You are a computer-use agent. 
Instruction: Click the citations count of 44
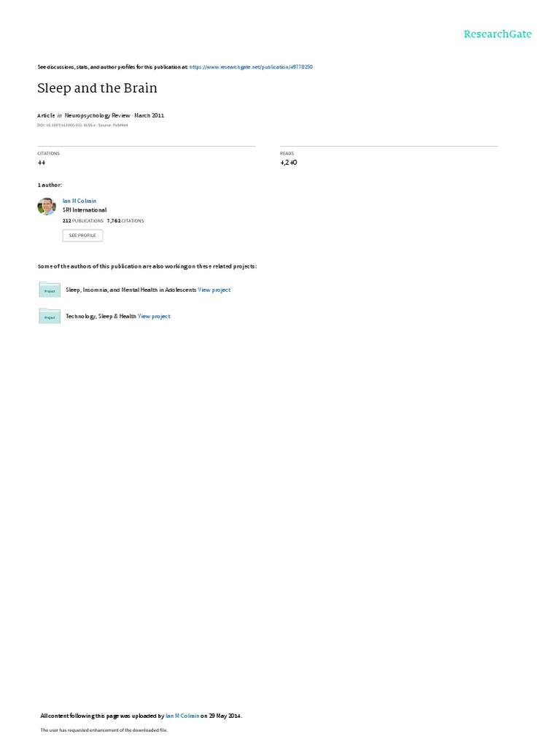click(42, 163)
